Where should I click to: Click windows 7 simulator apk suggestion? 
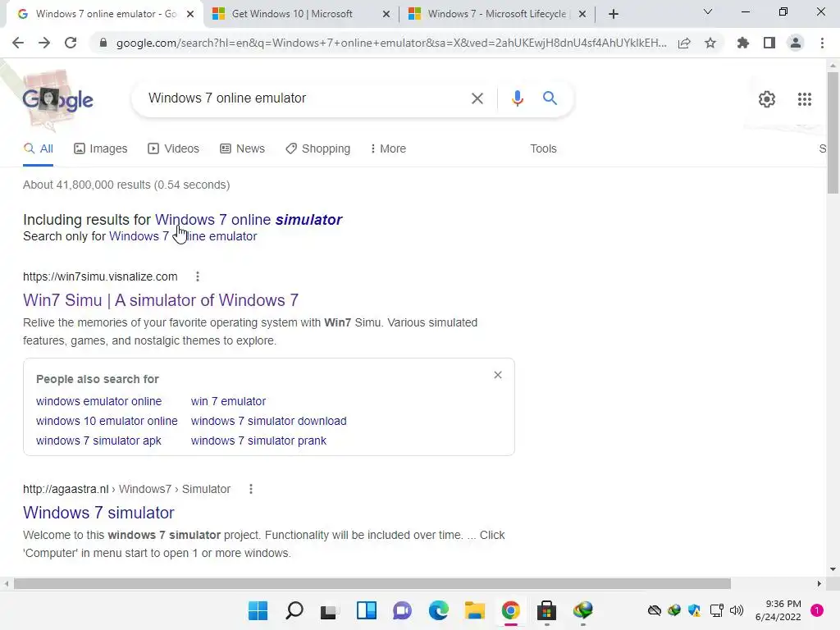pyautogui.click(x=98, y=441)
